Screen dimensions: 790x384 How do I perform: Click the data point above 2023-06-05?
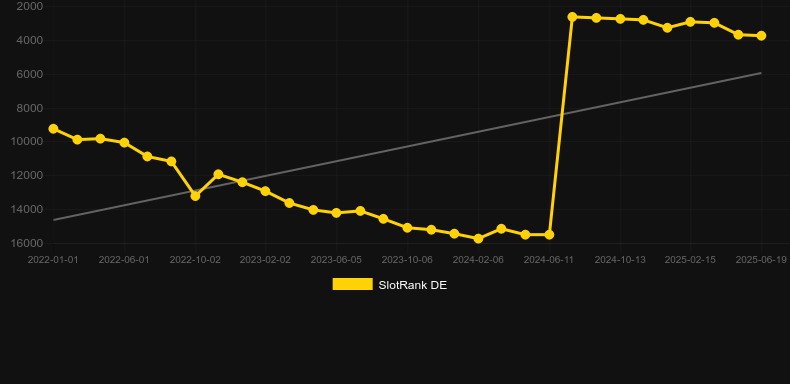coord(336,213)
